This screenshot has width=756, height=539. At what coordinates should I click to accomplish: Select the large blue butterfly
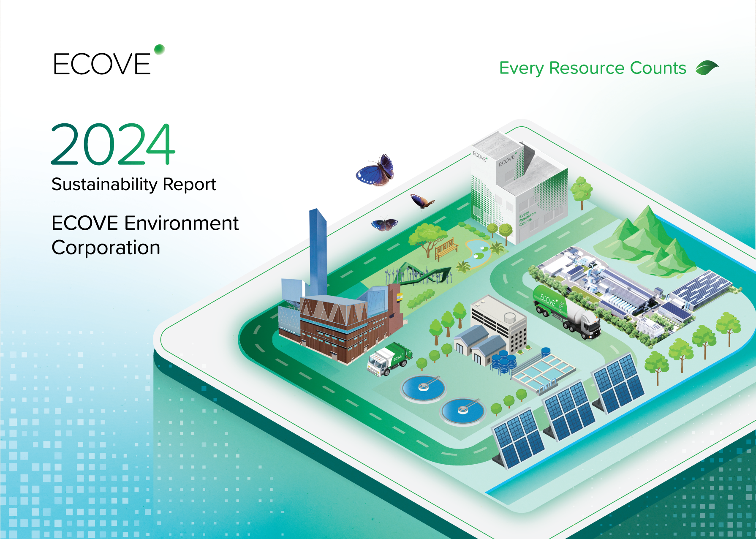click(376, 171)
